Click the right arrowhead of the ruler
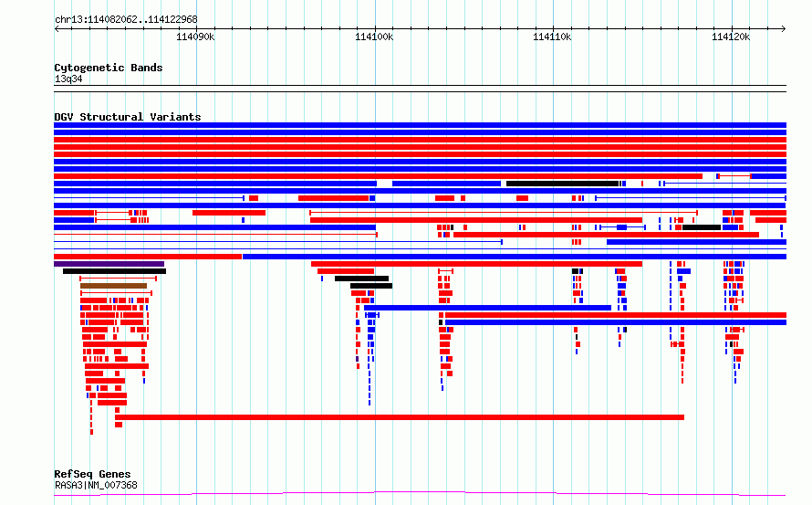This screenshot has width=812, height=505. [784, 28]
